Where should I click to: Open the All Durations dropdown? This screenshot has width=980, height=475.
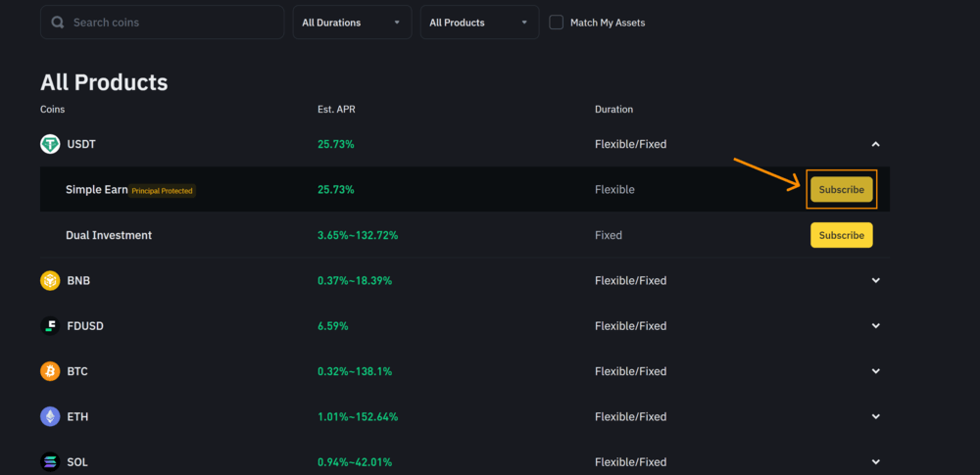(x=352, y=23)
